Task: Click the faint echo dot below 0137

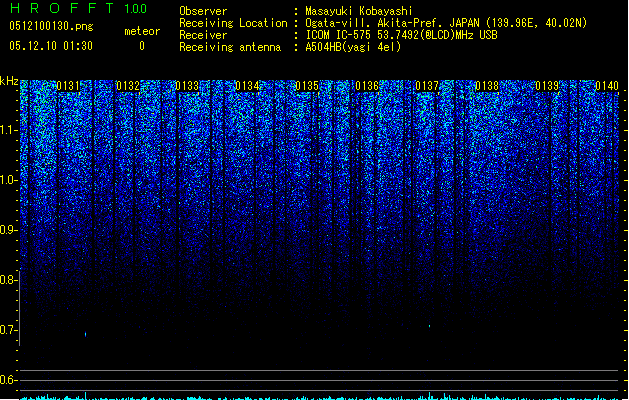Action: coord(430,326)
